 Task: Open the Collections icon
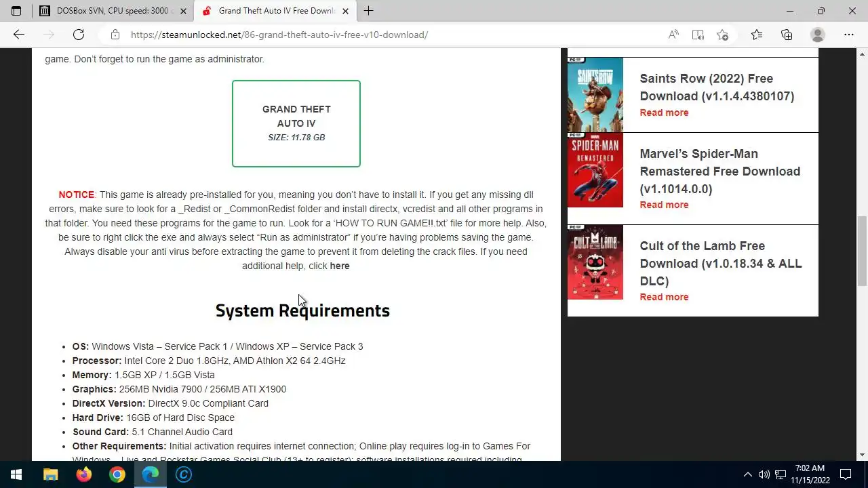point(787,35)
